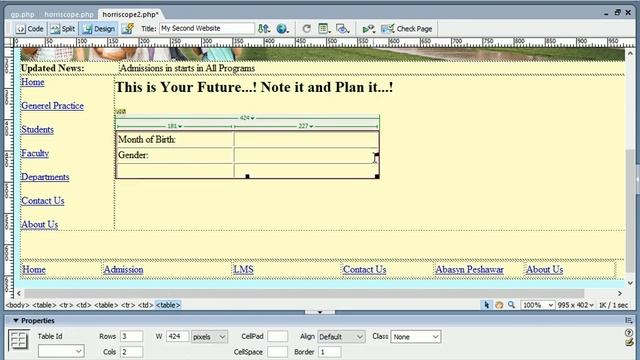Open the 424 table width menu arrow
Image resolution: width=640 pixels, height=360 pixels.
click(x=253, y=118)
